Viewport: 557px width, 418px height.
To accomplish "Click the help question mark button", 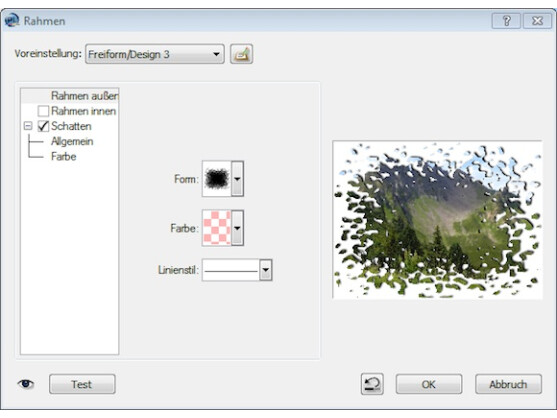I will point(506,21).
